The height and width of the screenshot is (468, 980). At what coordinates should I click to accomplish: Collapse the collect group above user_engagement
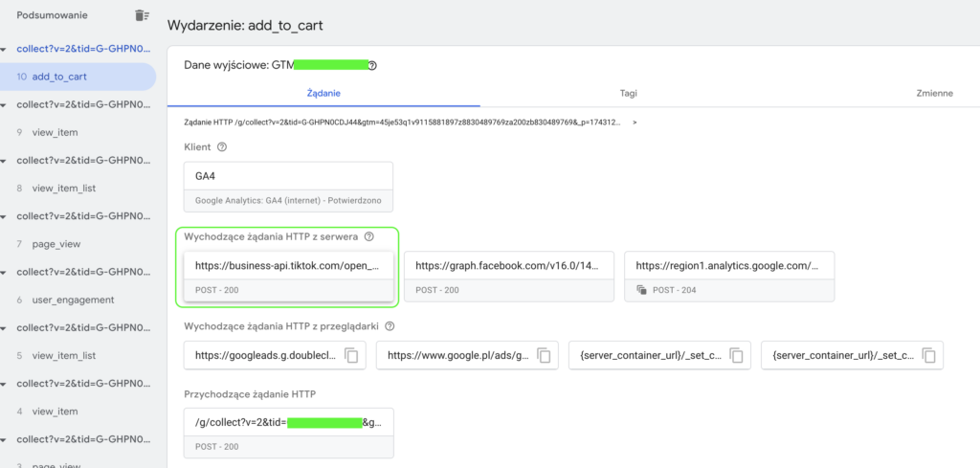[x=8, y=272]
